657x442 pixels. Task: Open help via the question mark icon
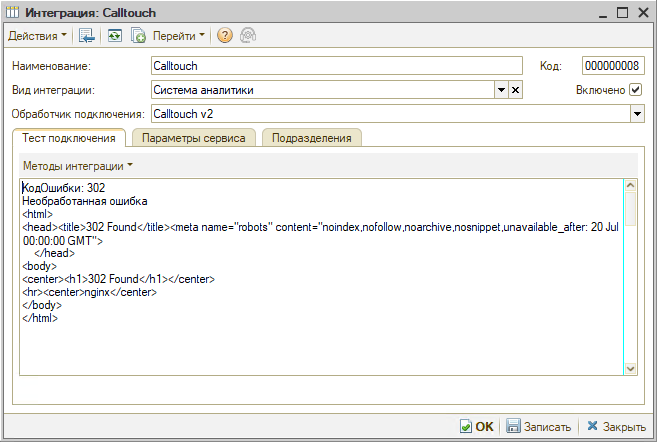[x=225, y=36]
